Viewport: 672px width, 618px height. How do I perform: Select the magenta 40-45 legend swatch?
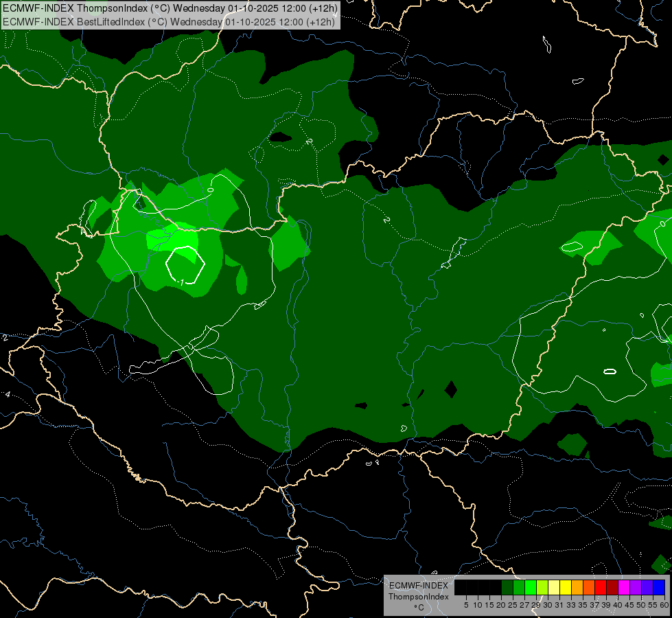[624, 587]
